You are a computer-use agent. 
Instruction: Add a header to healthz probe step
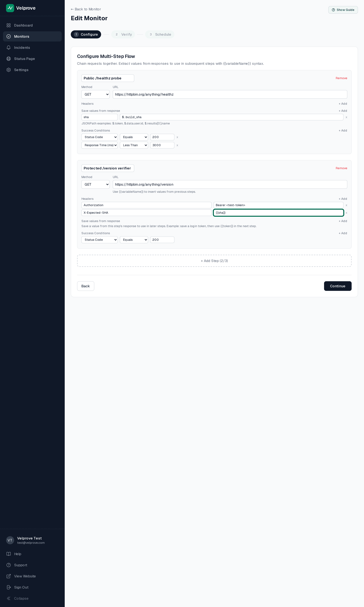(x=343, y=104)
